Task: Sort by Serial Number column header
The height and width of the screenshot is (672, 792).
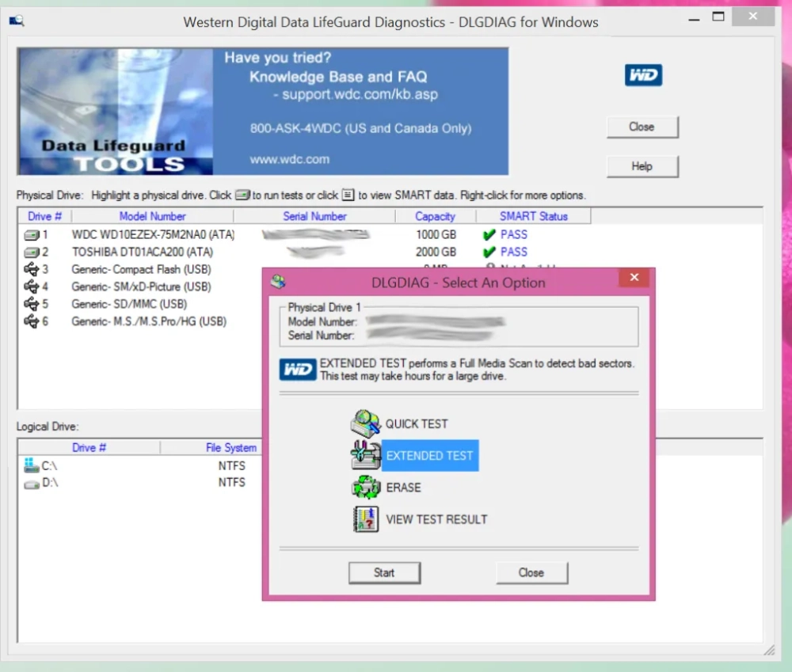Action: point(314,217)
